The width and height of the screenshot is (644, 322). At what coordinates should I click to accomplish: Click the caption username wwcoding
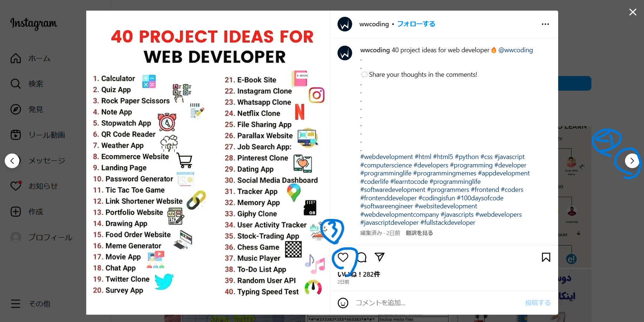click(x=375, y=50)
